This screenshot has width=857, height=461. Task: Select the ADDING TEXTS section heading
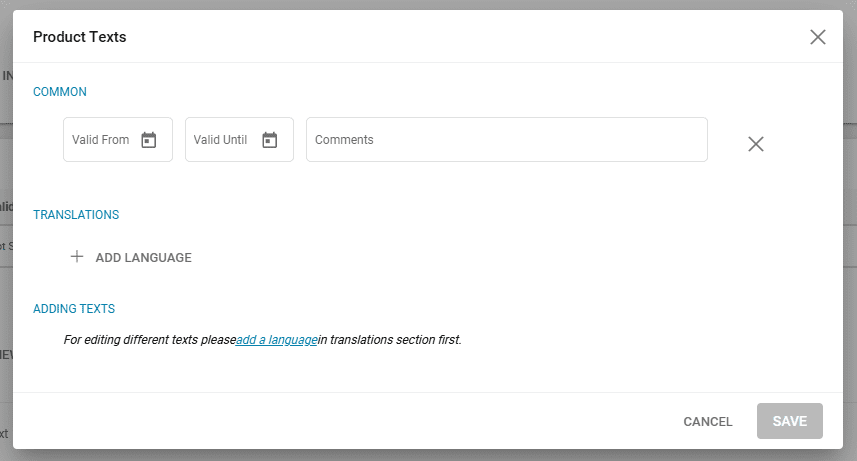(x=74, y=309)
